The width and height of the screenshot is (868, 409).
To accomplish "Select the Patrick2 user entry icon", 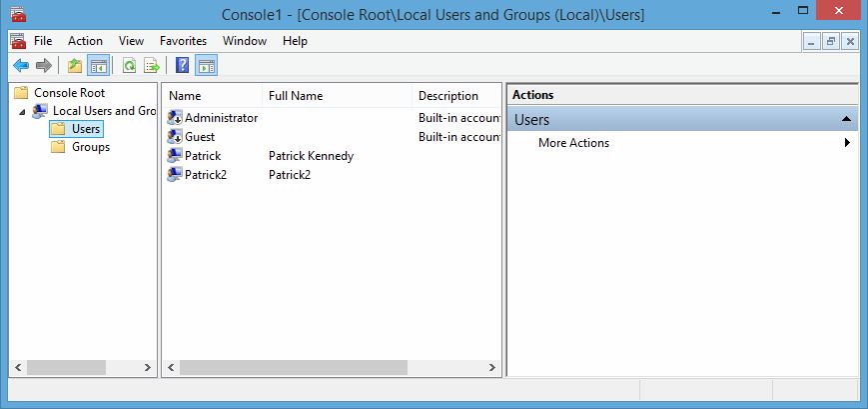I will click(x=175, y=175).
